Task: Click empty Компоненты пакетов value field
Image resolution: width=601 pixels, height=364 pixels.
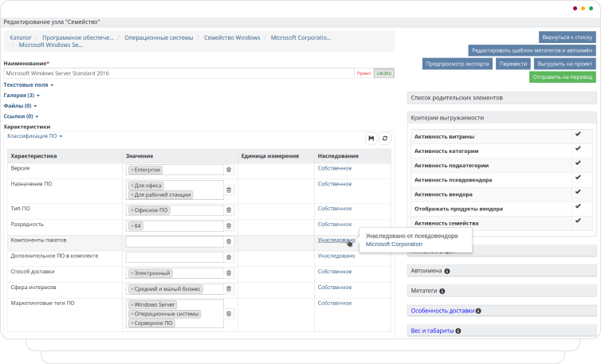Action: coord(175,241)
